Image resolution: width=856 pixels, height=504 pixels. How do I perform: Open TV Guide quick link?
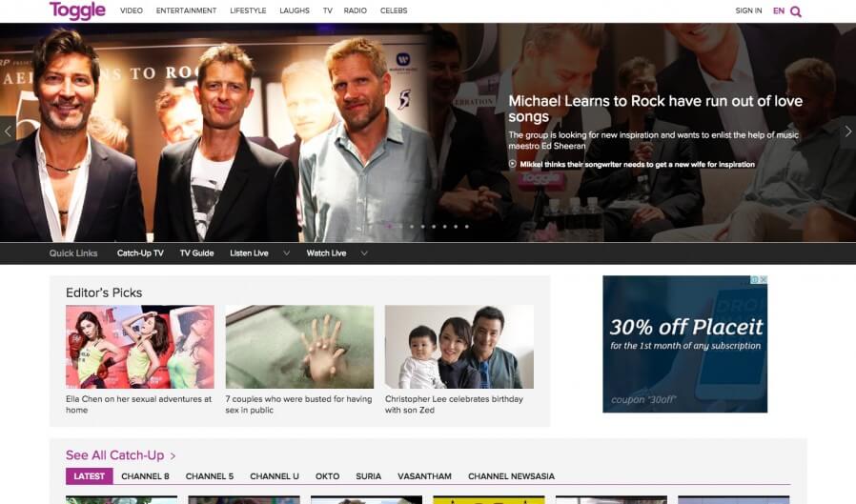(196, 253)
